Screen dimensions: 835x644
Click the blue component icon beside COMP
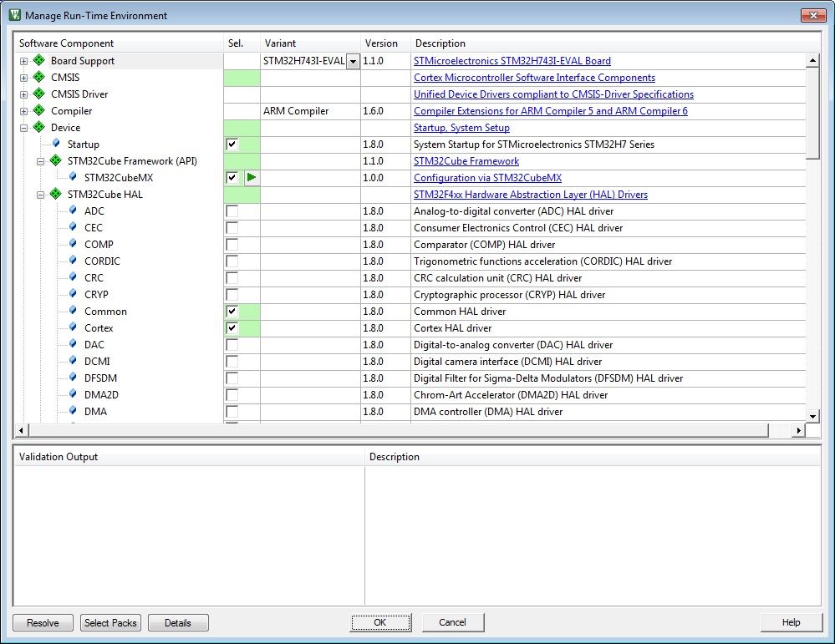tap(73, 244)
